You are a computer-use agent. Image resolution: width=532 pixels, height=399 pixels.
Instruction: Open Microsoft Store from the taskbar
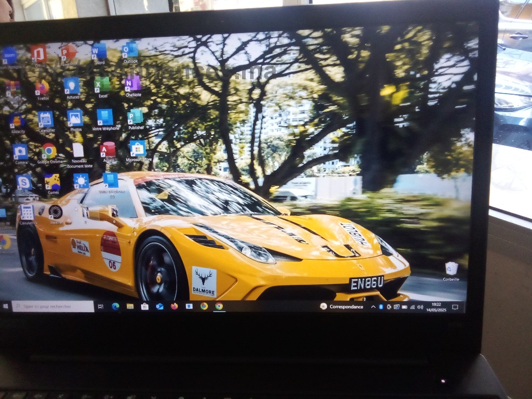[x=145, y=306]
